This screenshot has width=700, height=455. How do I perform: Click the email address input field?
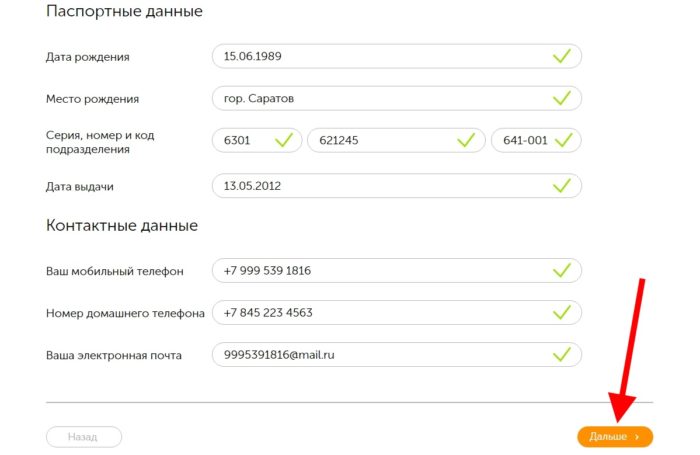coord(380,355)
